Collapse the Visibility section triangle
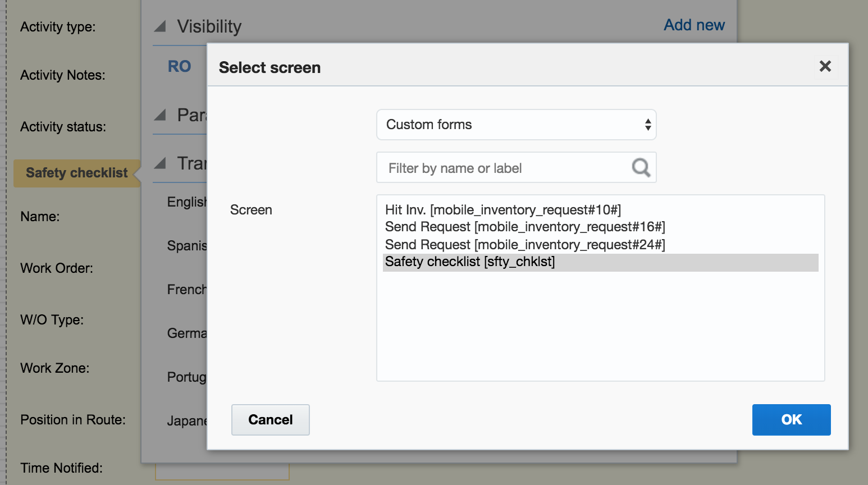 (x=161, y=26)
